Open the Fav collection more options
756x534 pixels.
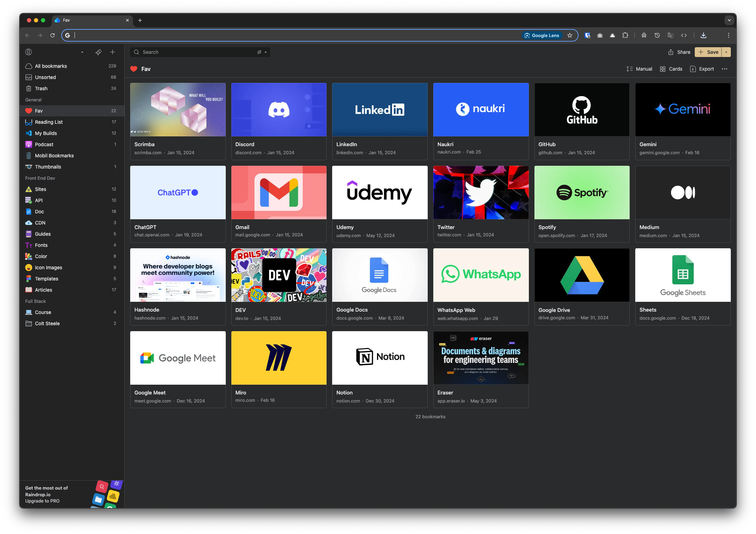(x=724, y=69)
